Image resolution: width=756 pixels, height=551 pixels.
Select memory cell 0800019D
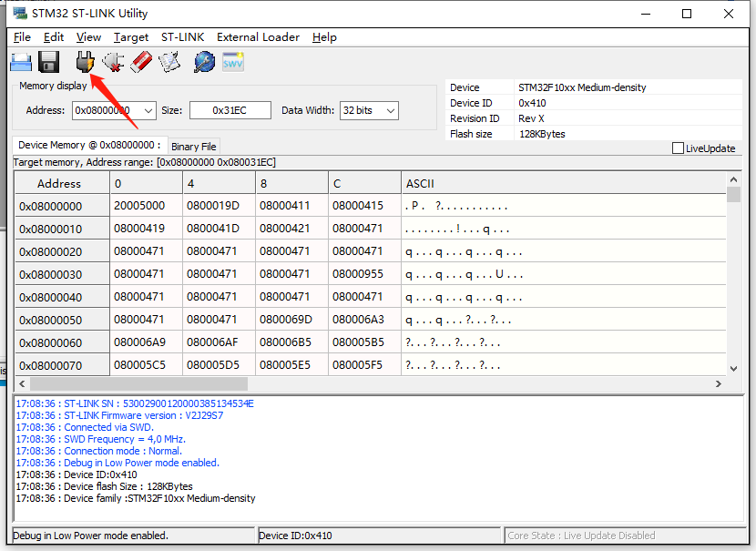[219, 206]
